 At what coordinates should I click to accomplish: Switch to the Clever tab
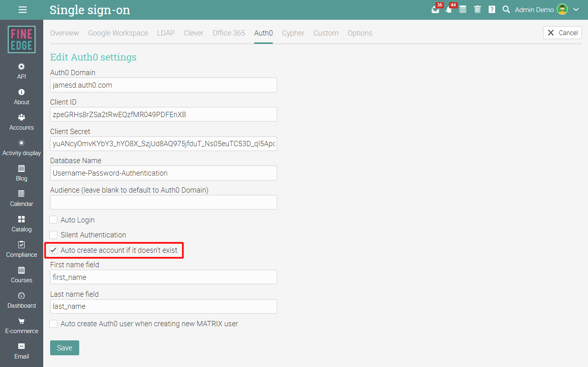(194, 33)
